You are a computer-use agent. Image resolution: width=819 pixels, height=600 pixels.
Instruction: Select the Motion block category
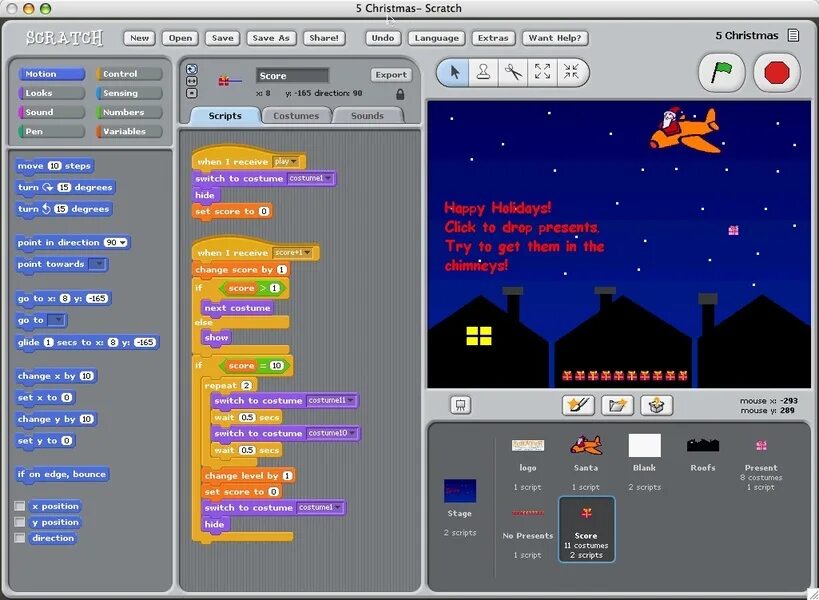pyautogui.click(x=51, y=74)
